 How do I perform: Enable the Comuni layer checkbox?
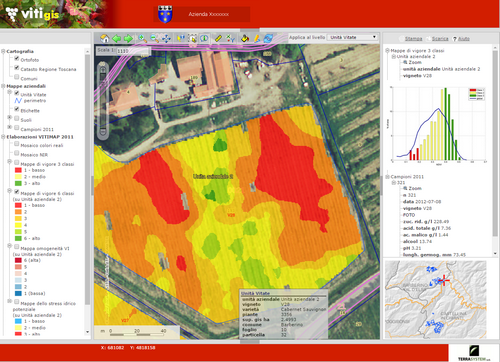click(16, 77)
